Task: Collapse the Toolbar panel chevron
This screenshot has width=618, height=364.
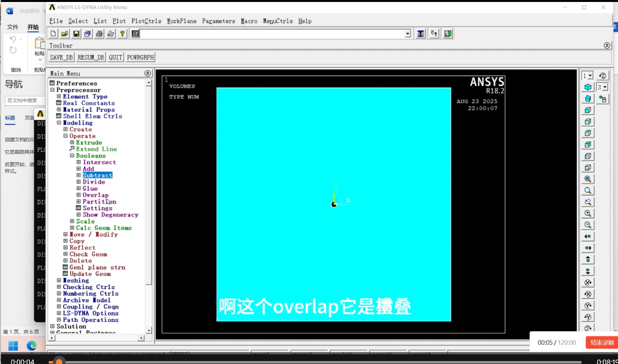Action: [607, 46]
